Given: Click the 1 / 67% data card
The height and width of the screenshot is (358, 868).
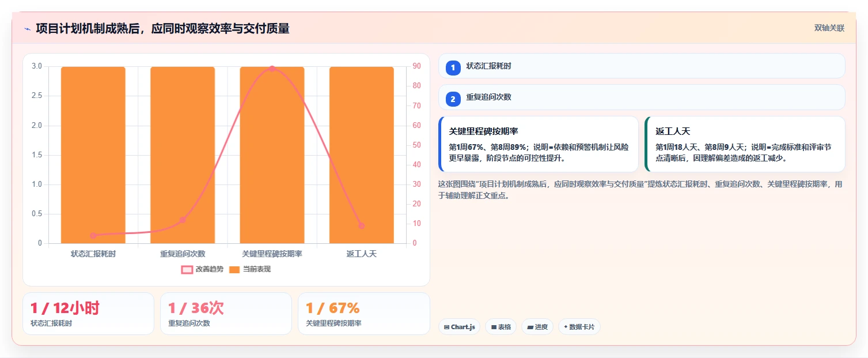Looking at the screenshot, I should pos(364,314).
